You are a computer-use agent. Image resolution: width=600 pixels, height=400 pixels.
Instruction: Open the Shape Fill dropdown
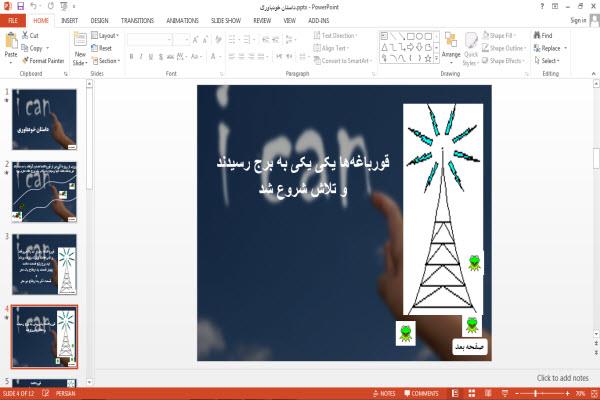(x=499, y=36)
